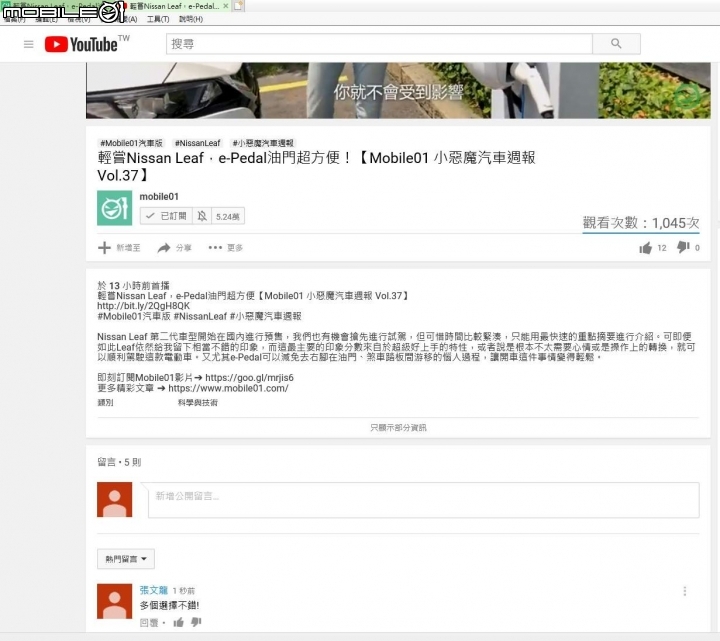Select the Nissan Leaf e-Pedal tab
The image size is (720, 641).
[174, 6]
